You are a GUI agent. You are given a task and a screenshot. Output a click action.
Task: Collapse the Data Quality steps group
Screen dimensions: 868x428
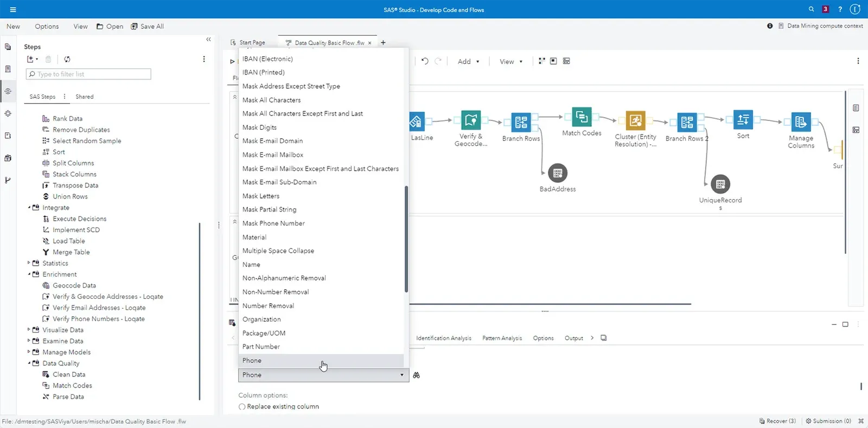[x=29, y=363]
